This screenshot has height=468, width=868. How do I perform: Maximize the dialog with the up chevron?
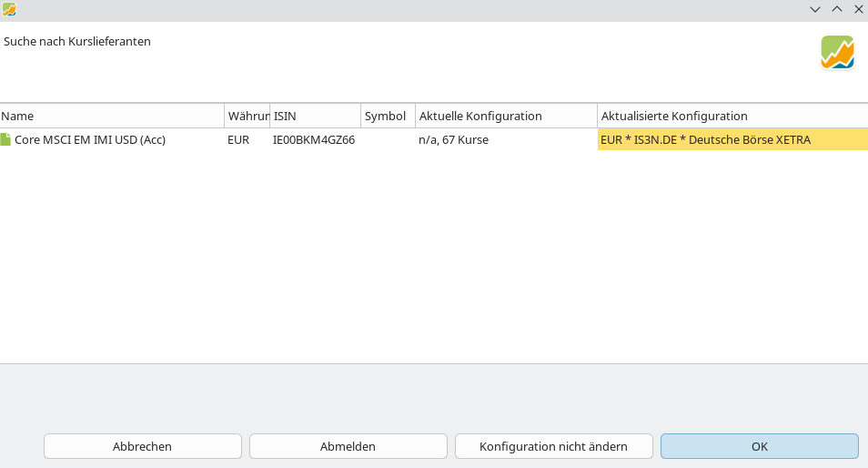(837, 9)
